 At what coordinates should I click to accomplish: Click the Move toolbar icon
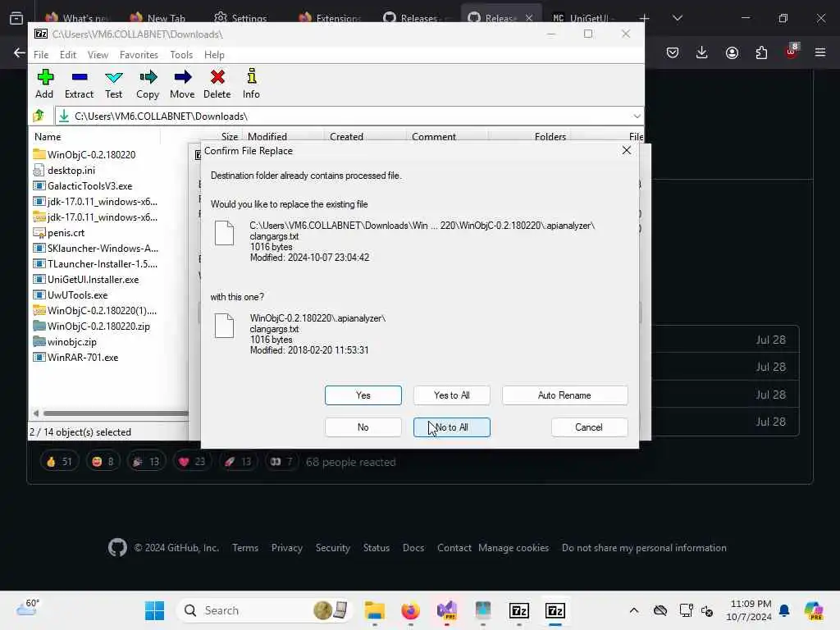[x=182, y=84]
